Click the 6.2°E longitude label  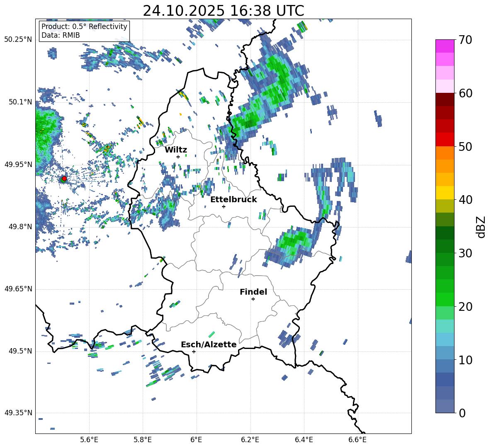250,440
